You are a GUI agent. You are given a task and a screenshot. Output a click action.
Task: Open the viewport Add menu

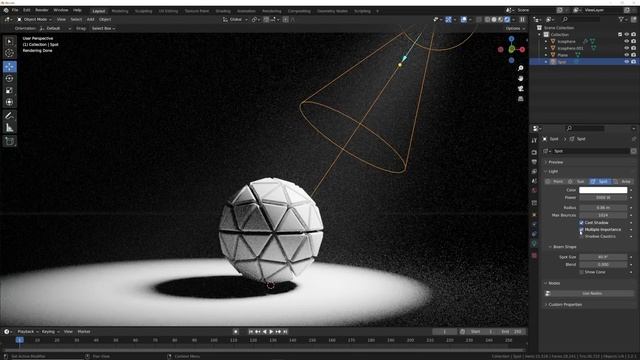click(x=91, y=19)
